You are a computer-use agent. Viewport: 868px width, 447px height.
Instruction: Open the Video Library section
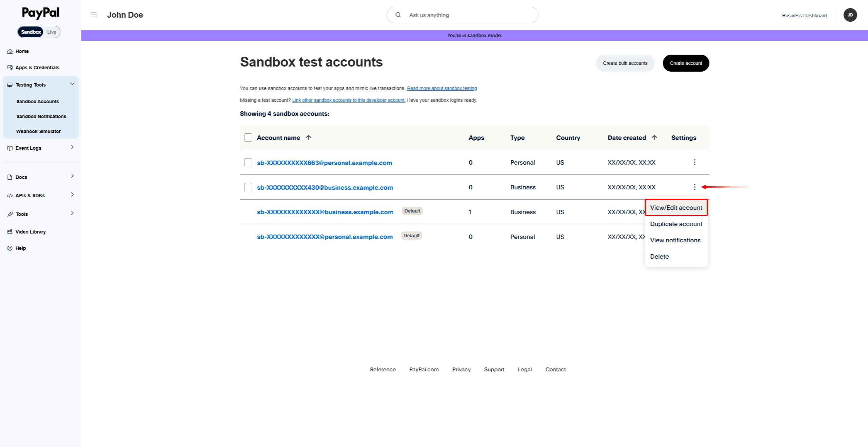click(x=30, y=231)
